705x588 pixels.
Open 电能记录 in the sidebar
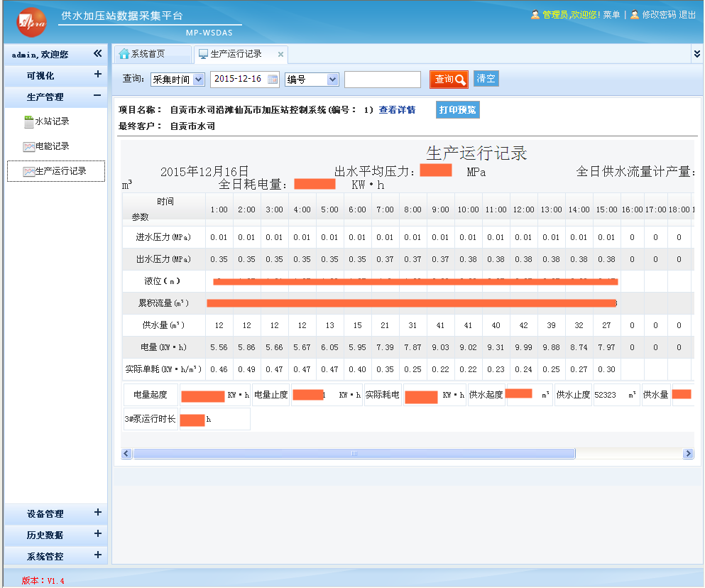click(52, 146)
